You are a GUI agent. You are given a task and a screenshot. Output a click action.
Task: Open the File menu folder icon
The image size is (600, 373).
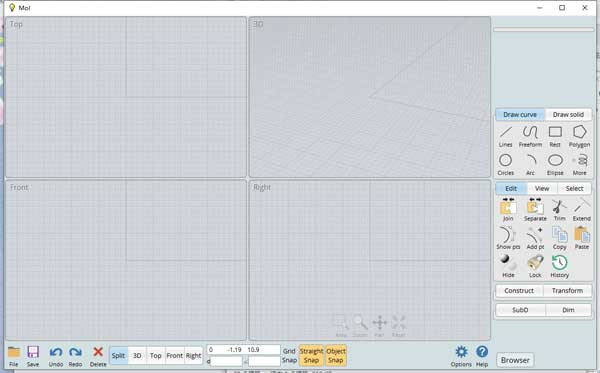click(x=14, y=356)
